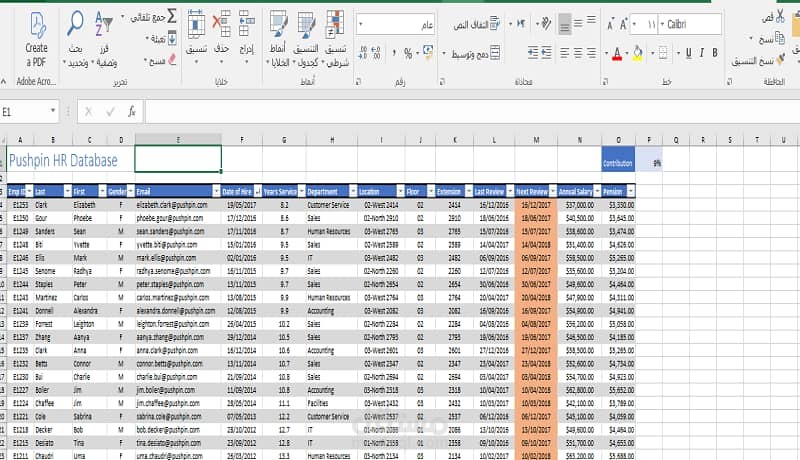Click the Borders icon
800x460 pixels.
point(663,53)
